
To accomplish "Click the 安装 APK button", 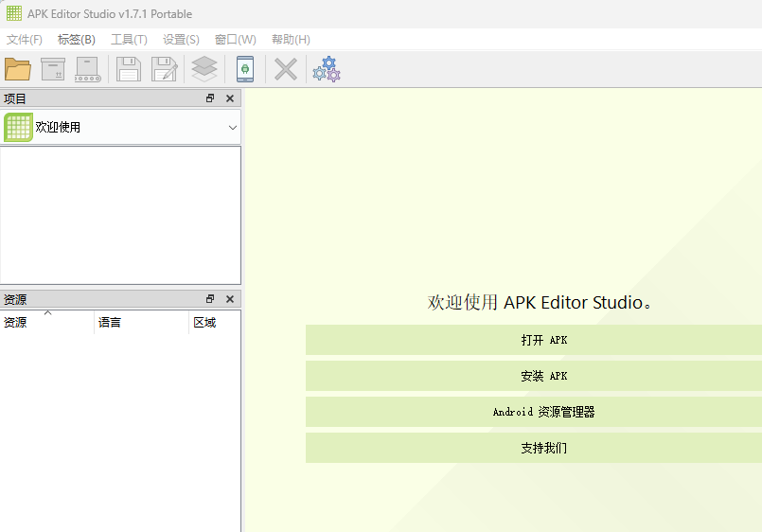I will pyautogui.click(x=534, y=376).
